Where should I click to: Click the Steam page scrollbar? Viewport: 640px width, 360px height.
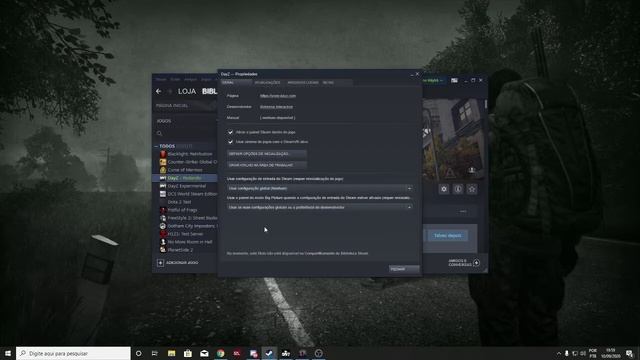pos(486,104)
